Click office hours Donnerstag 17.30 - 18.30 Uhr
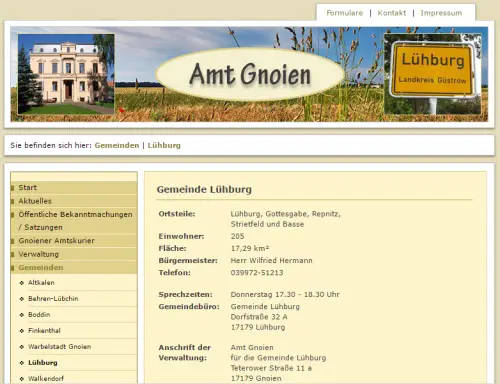 coord(285,295)
